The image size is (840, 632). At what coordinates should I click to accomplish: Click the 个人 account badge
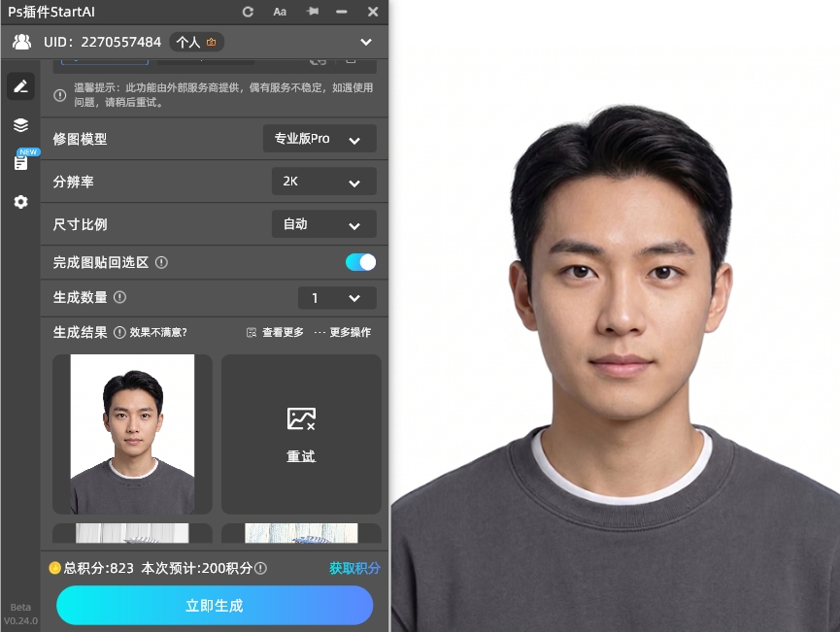[196, 42]
